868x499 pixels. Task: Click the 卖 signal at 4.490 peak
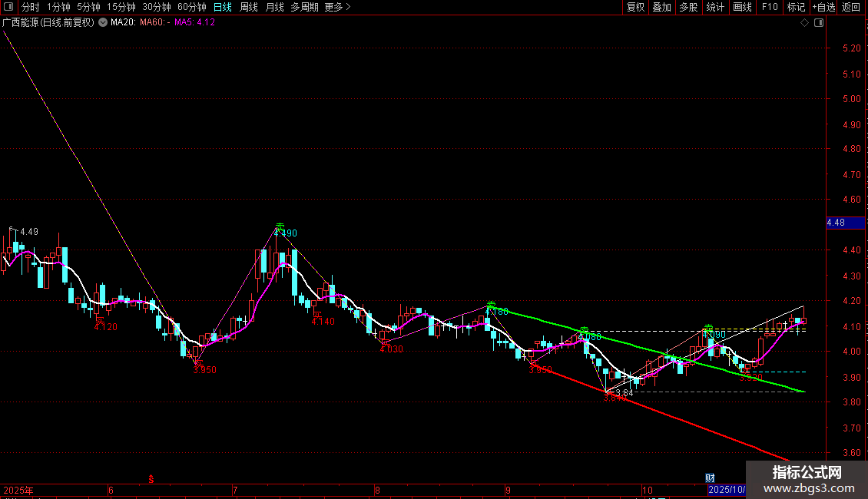(x=280, y=226)
